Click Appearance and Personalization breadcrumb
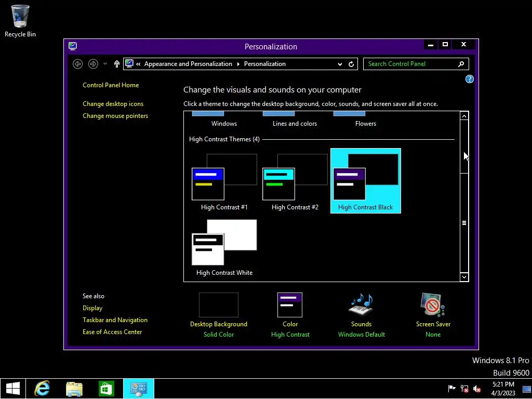Viewport: 532px width, 399px height. 188,64
